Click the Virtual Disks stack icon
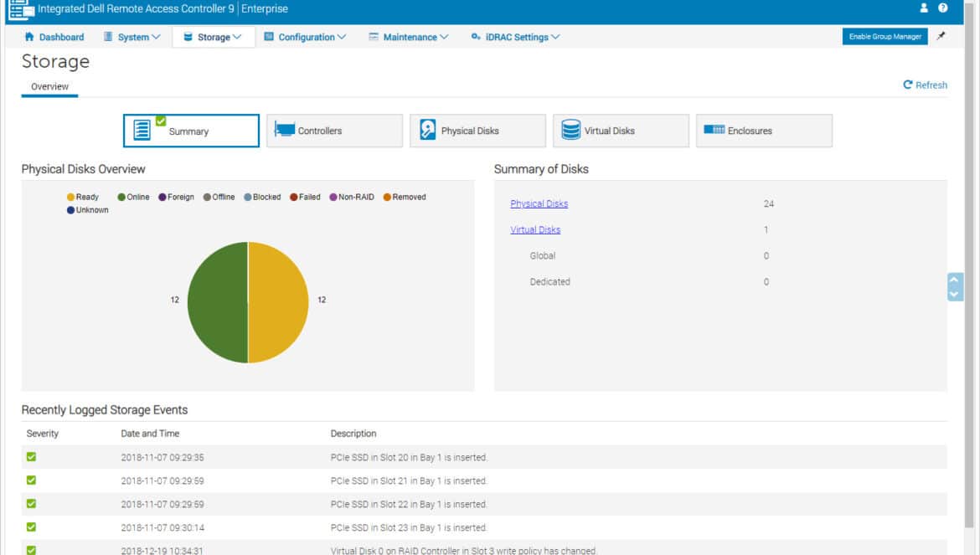Screen dimensions: 980x555 (x=570, y=130)
